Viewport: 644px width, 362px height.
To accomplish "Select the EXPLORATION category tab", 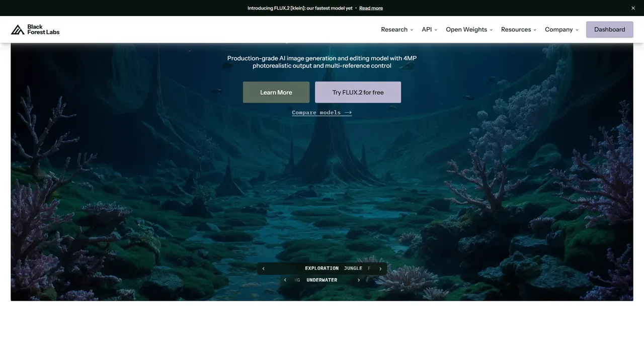I will coord(322,268).
